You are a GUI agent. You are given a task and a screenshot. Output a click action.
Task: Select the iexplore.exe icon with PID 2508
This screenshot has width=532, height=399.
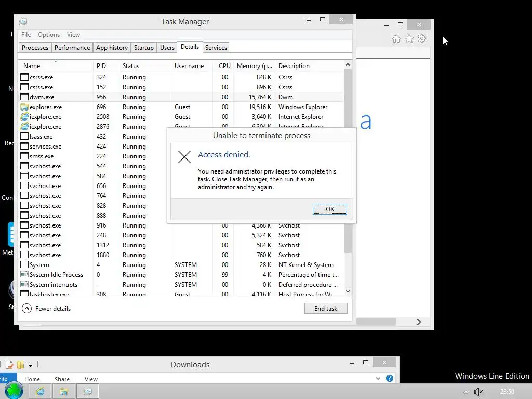[x=24, y=117]
